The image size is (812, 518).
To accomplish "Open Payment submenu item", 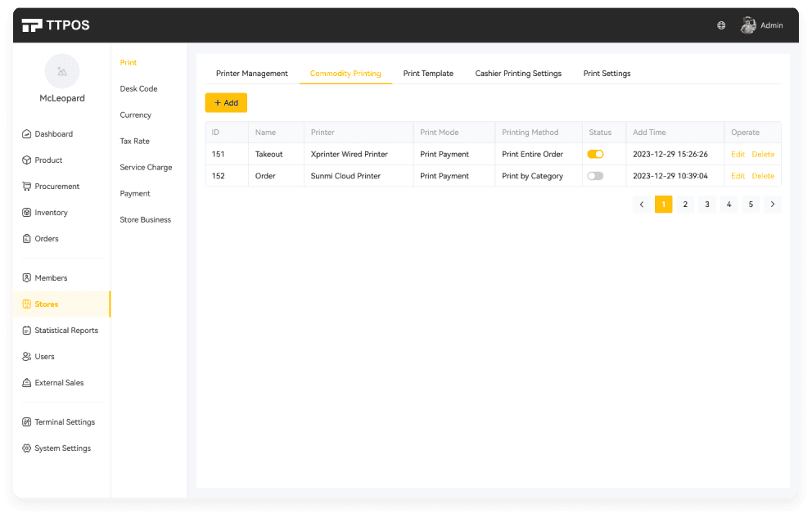I will (x=135, y=194).
